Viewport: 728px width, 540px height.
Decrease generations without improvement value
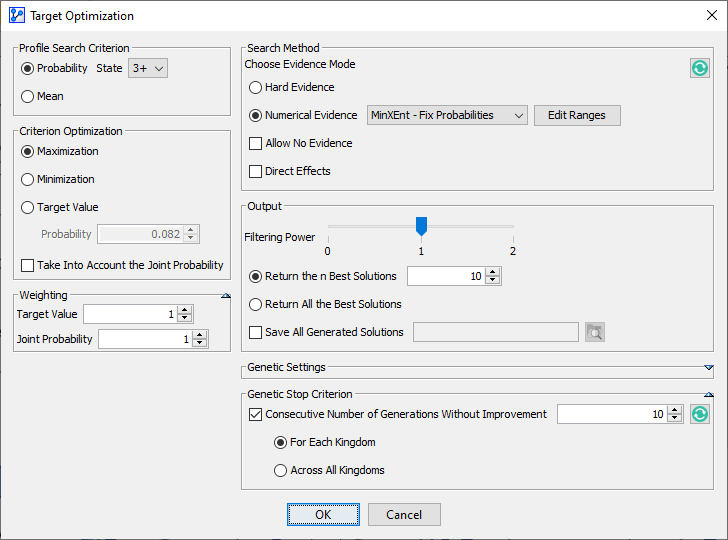(675, 418)
